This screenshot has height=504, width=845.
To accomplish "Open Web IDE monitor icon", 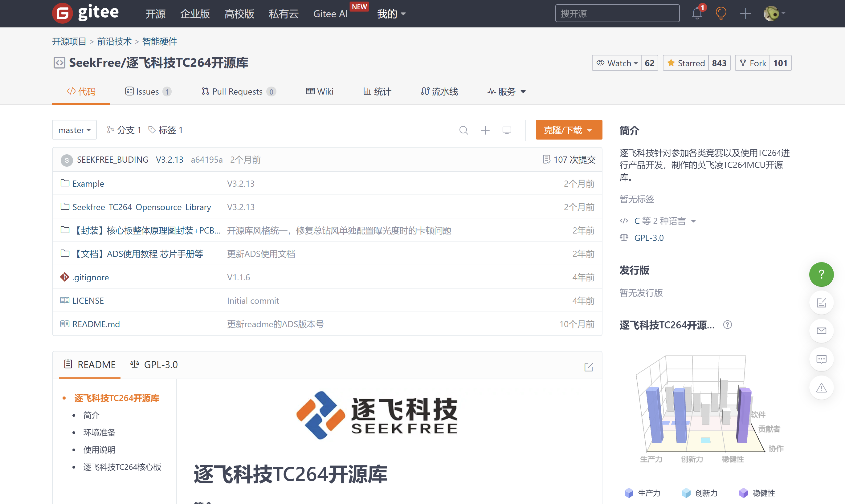I will (x=507, y=130).
